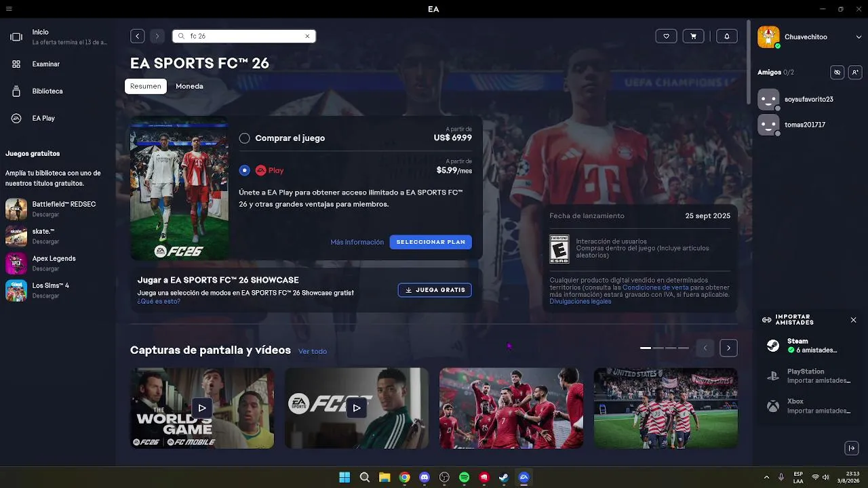
Task: Click the SELECCIONAR PLAN button
Action: 431,242
